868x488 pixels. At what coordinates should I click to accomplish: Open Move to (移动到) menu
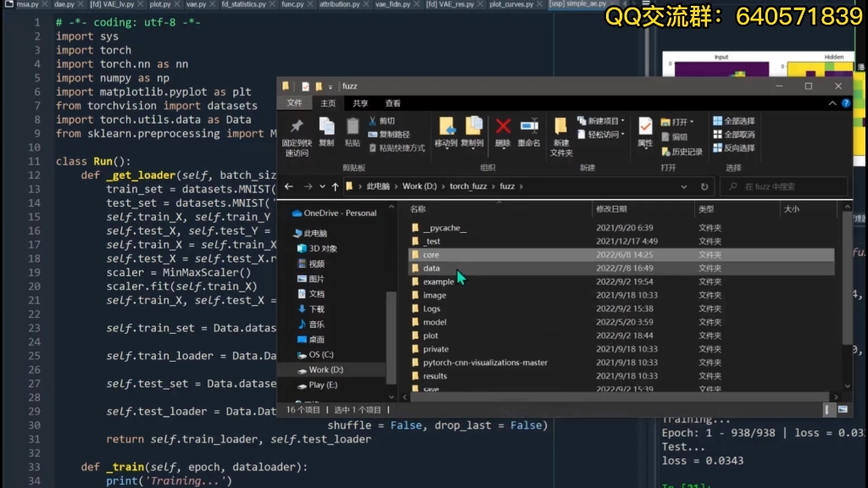click(x=446, y=132)
